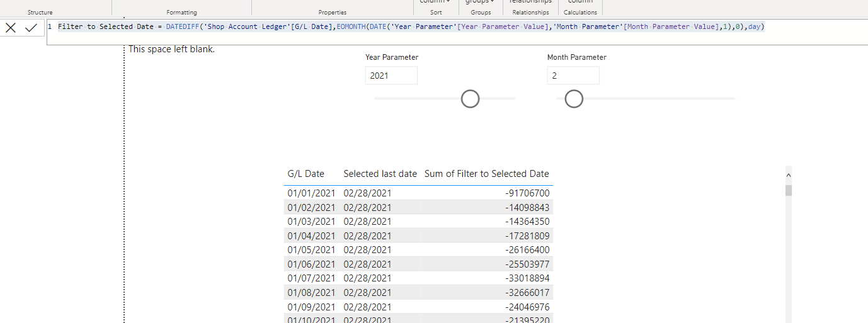Select G/L Date cell 01/08/2021

(x=312, y=293)
